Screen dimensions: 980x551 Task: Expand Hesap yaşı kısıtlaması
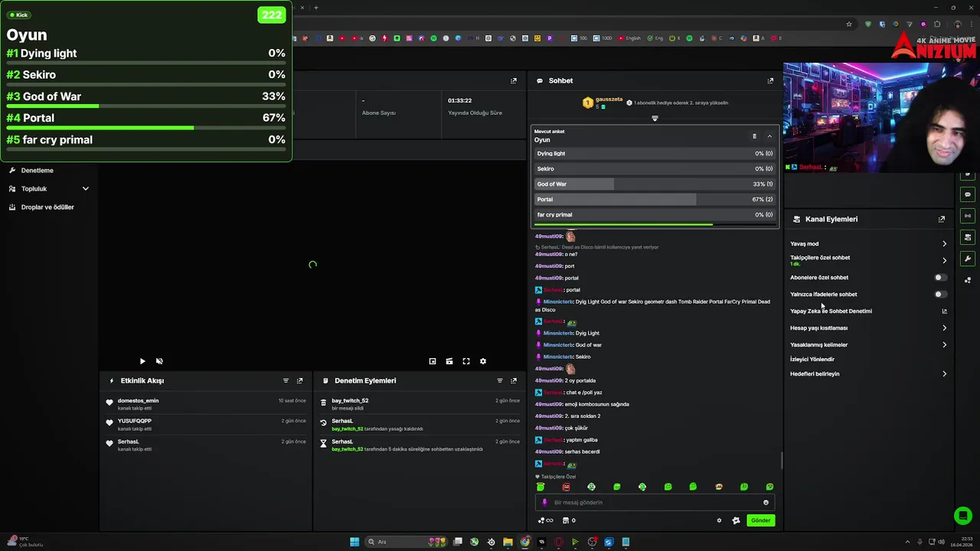pos(868,328)
